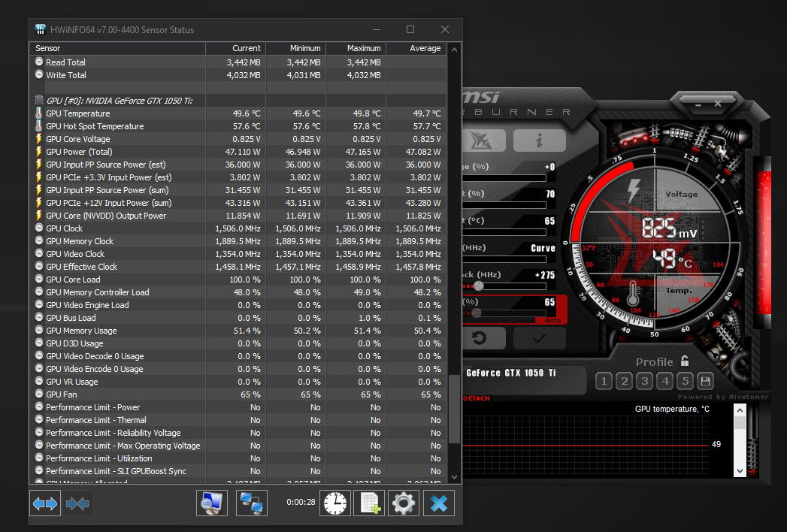Viewport: 787px width, 532px height.
Task: Select Performance Limit - Power row
Action: point(238,407)
